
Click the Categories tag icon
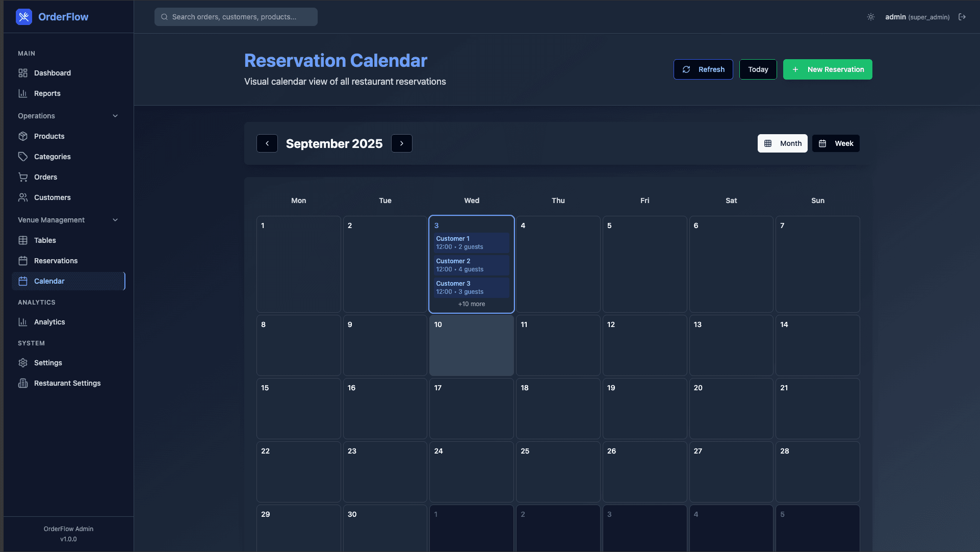coord(23,157)
